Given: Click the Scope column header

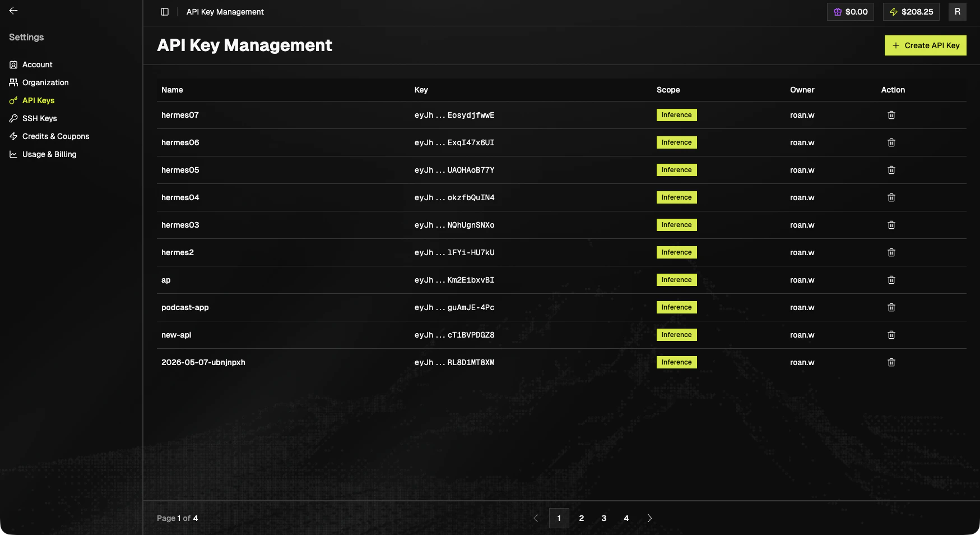Looking at the screenshot, I should 668,90.
